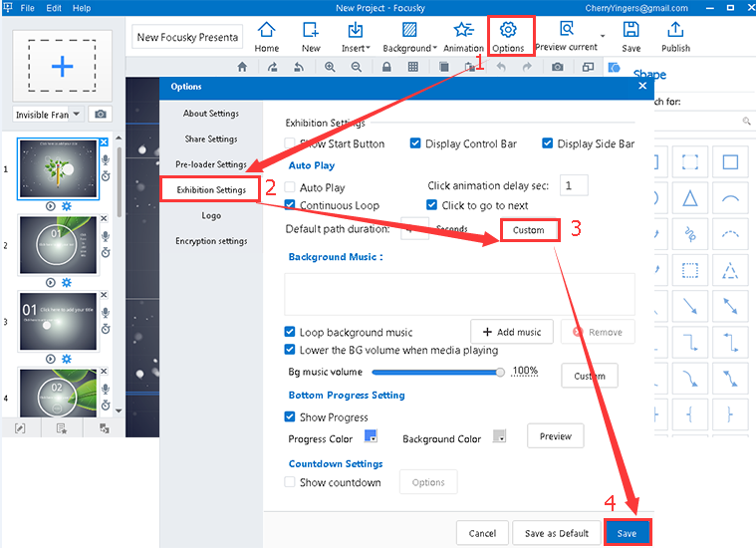Select the square shape in Shape panel

coord(730,162)
